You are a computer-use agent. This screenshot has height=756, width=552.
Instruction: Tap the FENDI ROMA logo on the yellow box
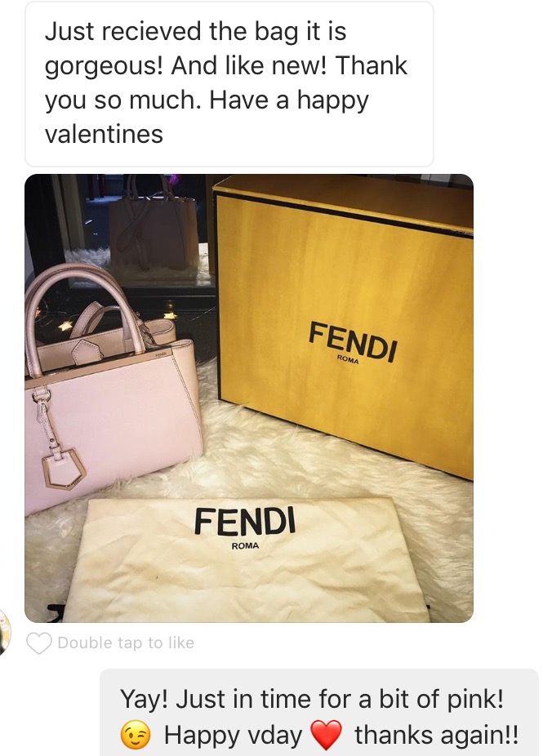coord(354,344)
